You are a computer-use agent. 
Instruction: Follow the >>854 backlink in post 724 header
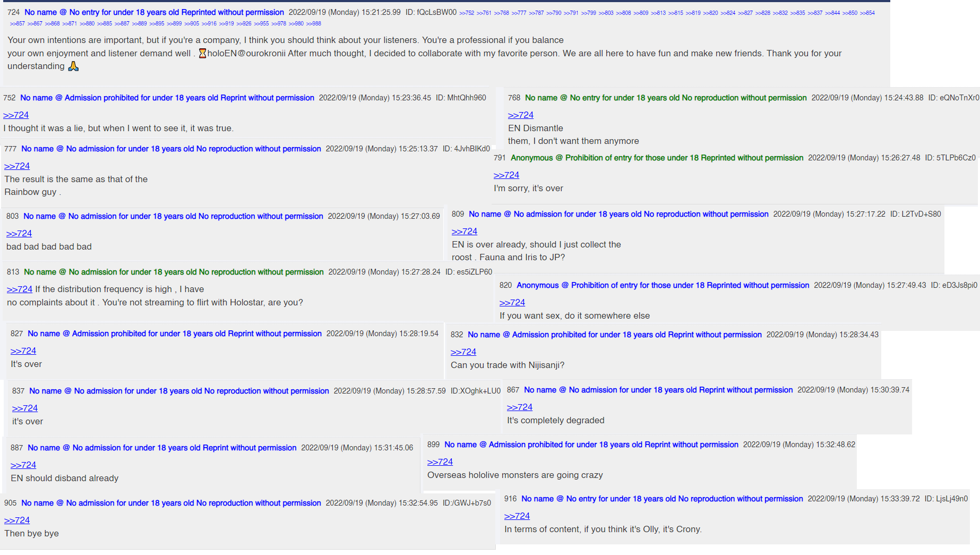pos(867,13)
